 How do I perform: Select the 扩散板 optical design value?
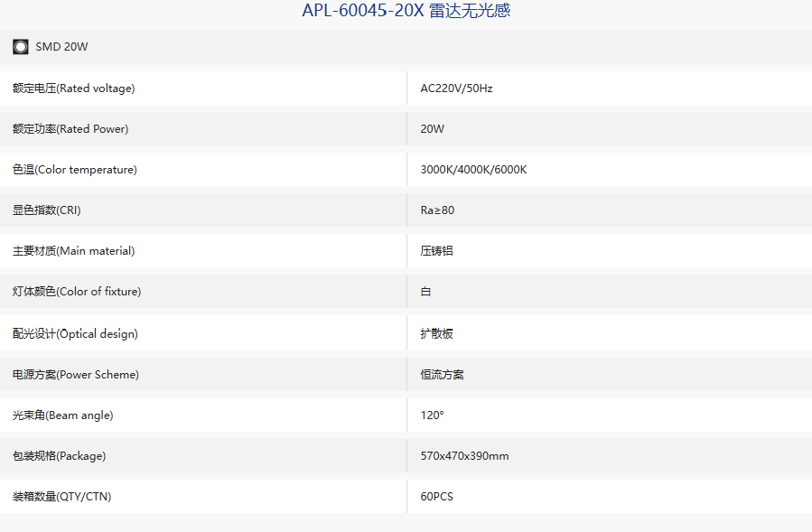pos(436,333)
